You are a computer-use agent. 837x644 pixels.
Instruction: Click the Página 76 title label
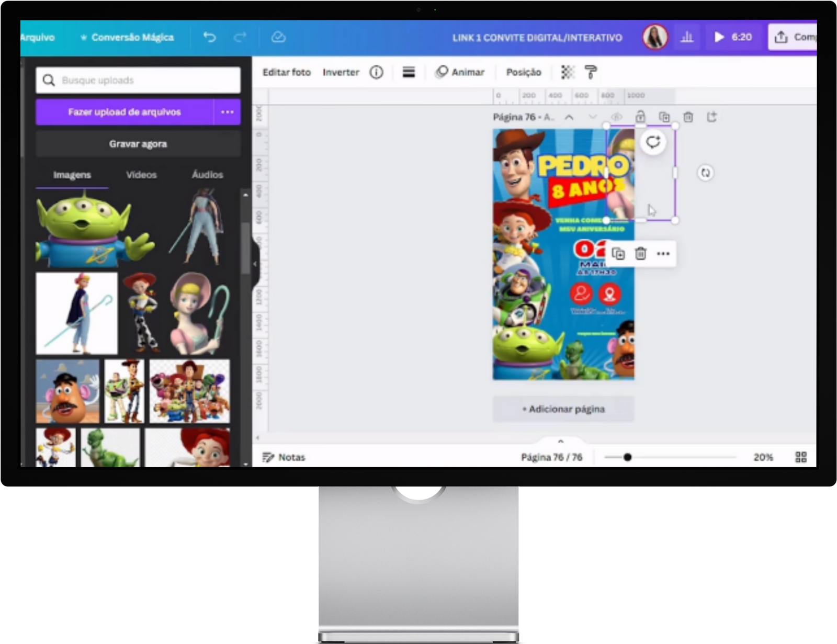pos(514,117)
